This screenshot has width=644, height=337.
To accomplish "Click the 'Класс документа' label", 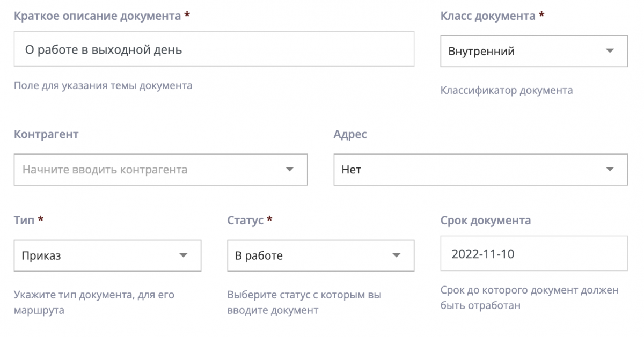I will pyautogui.click(x=487, y=16).
